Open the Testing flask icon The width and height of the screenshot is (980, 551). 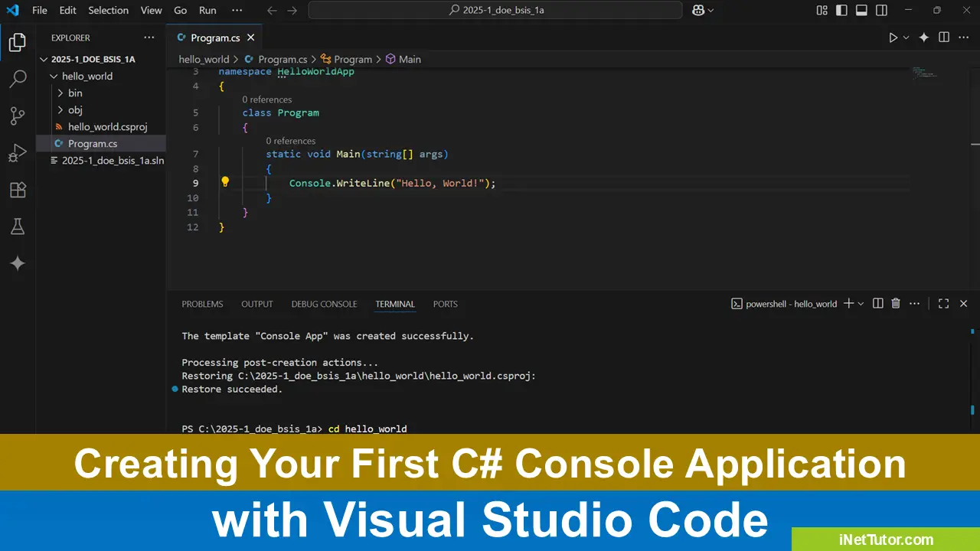tap(18, 227)
